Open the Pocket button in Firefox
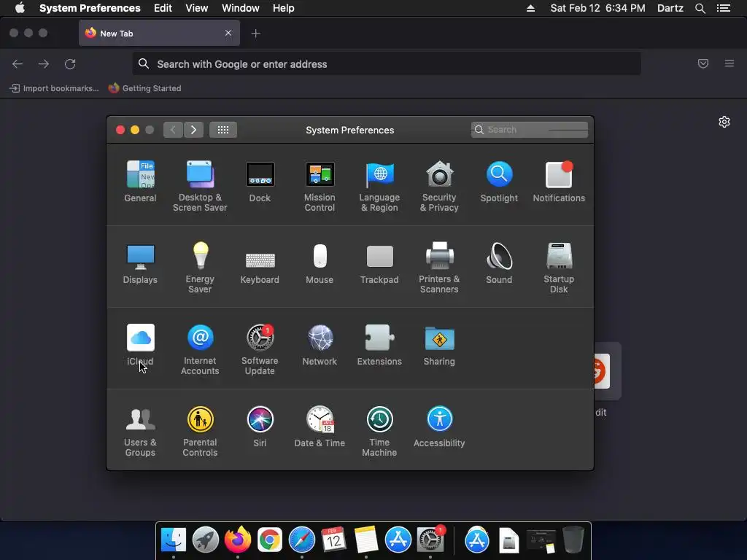Screen dimensions: 747x560 coord(703,63)
